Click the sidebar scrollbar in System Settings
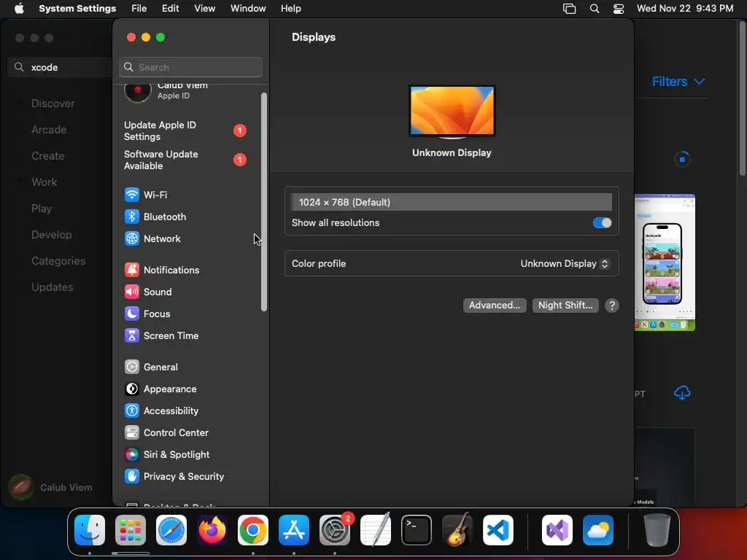Image resolution: width=747 pixels, height=560 pixels. pyautogui.click(x=264, y=203)
